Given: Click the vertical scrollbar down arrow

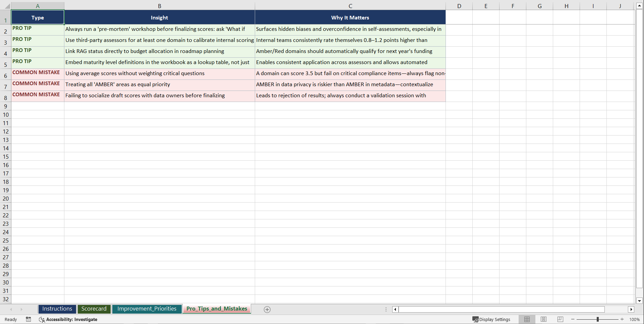Looking at the screenshot, I should click(x=640, y=301).
